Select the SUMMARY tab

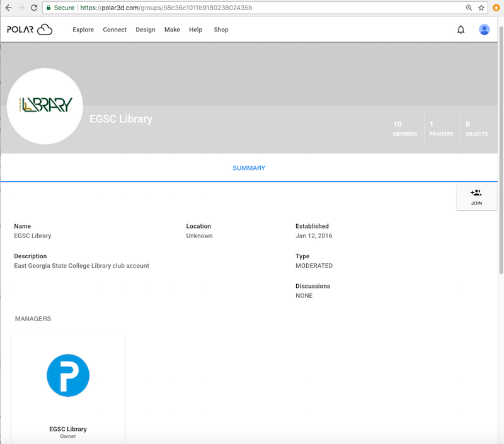(249, 168)
